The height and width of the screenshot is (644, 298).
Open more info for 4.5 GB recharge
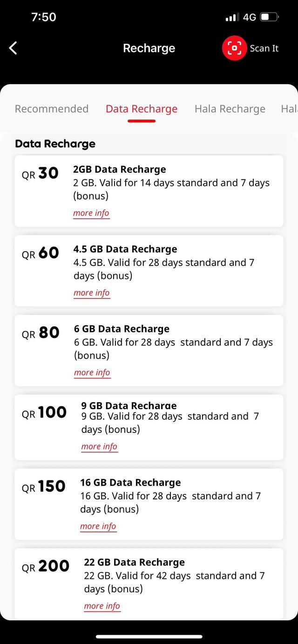[x=92, y=293]
